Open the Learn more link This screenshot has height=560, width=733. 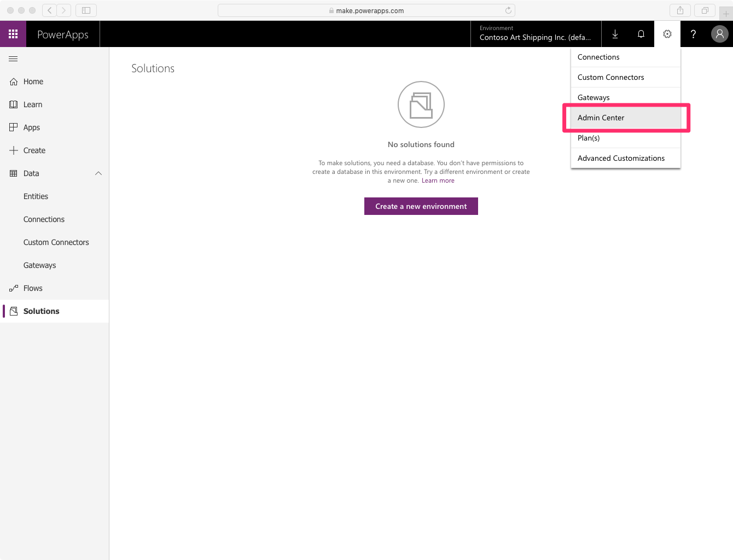[x=438, y=180]
